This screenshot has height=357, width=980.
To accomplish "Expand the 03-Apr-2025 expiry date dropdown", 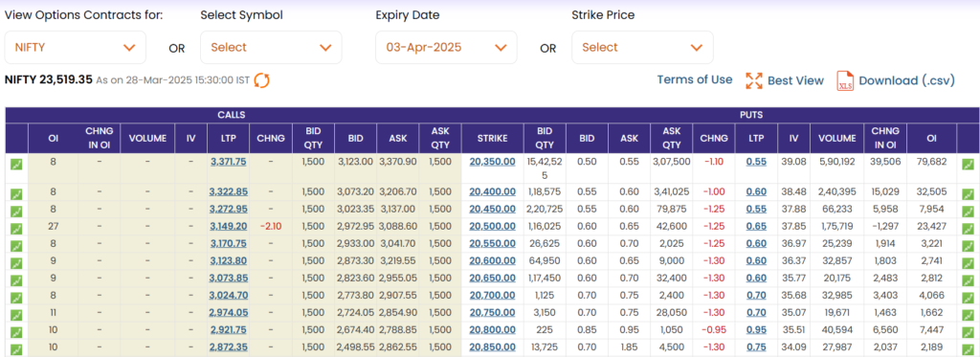I will (x=446, y=48).
